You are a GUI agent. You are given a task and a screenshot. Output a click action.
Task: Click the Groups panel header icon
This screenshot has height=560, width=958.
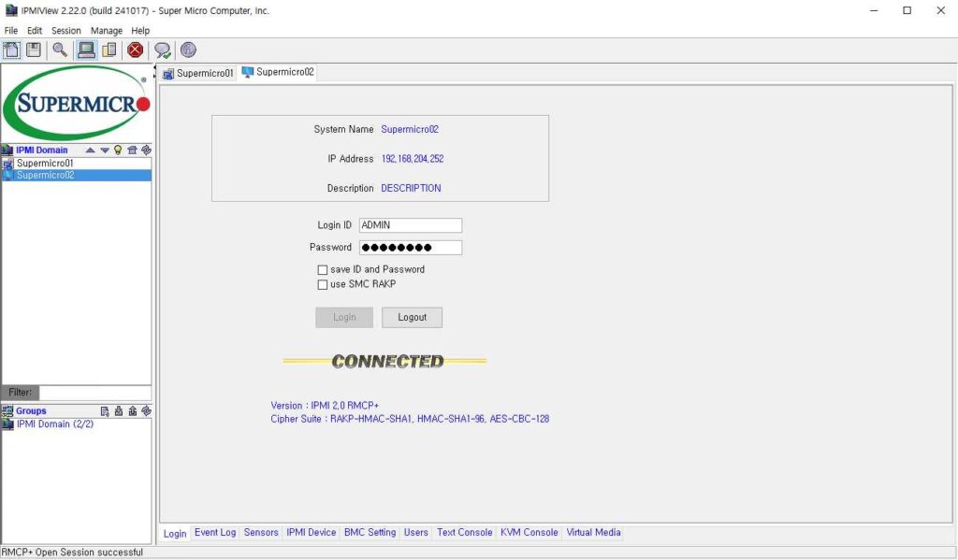pyautogui.click(x=7, y=411)
